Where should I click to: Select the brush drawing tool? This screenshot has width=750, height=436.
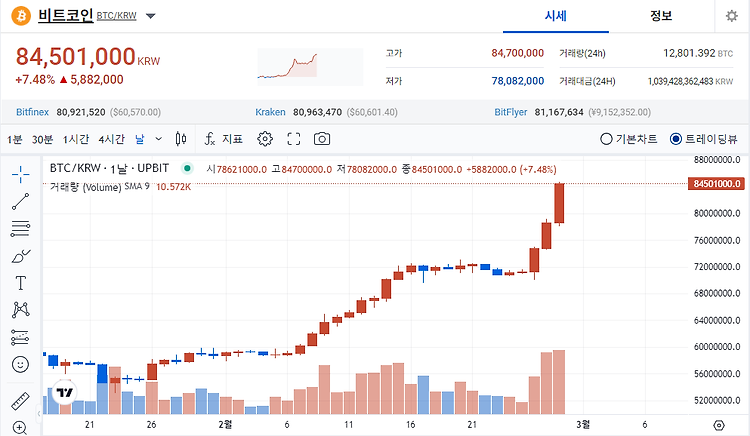coord(21,256)
